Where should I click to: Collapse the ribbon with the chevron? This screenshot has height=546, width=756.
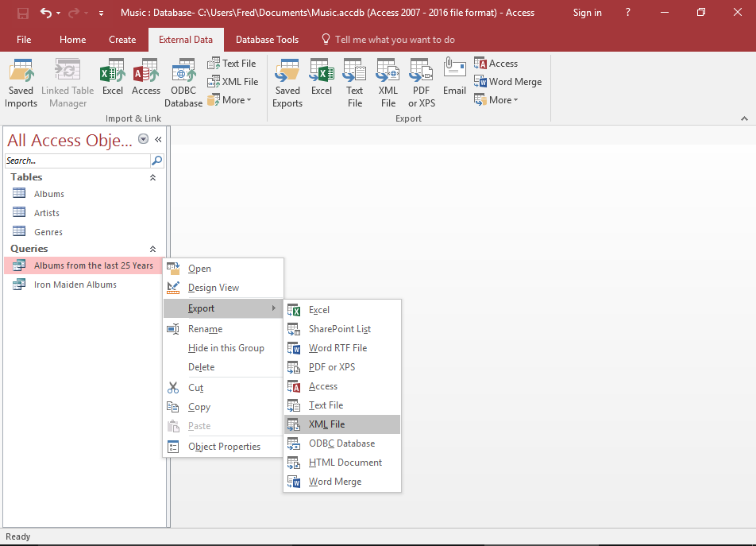pyautogui.click(x=744, y=118)
